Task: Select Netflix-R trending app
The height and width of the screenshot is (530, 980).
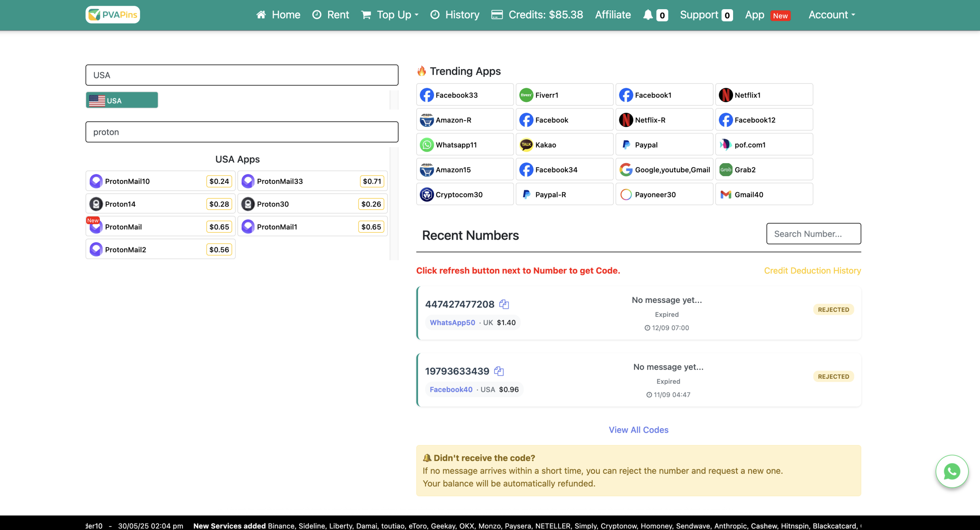Action: pos(664,119)
